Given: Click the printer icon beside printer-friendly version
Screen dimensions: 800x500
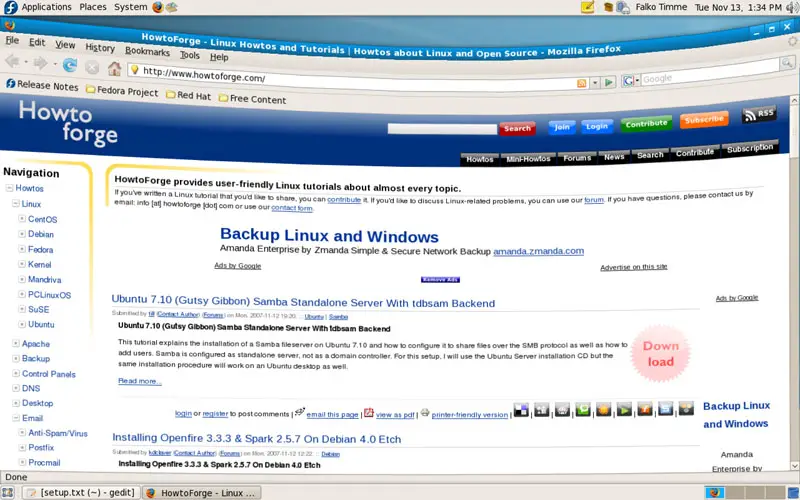Looking at the screenshot, I should [425, 412].
